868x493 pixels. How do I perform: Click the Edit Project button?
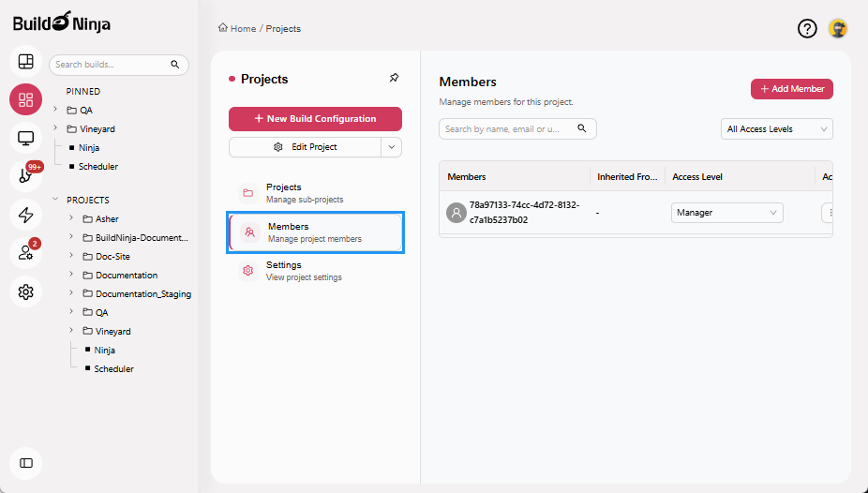pos(305,147)
